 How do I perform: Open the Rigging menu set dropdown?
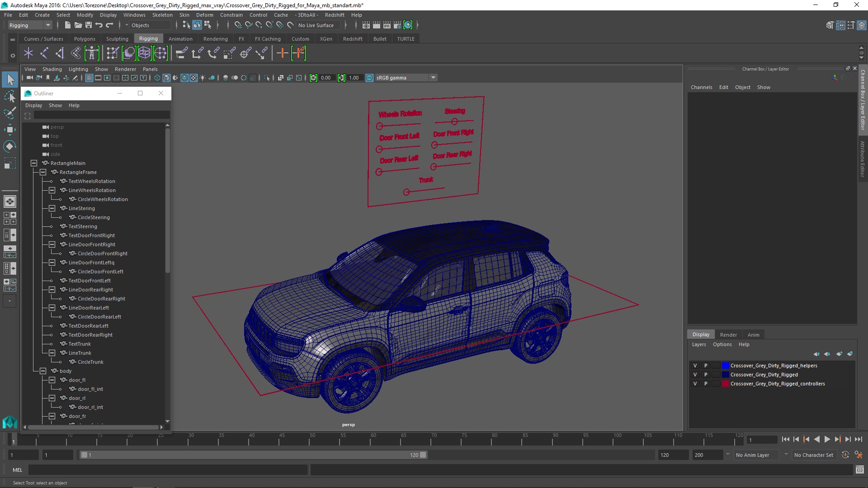coord(30,25)
